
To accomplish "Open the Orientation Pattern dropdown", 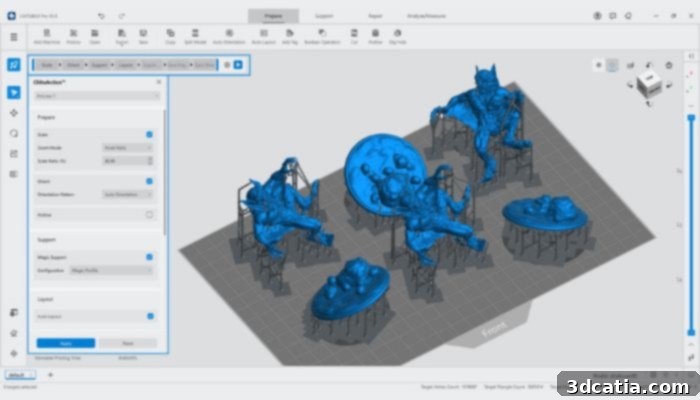I will coord(128,195).
